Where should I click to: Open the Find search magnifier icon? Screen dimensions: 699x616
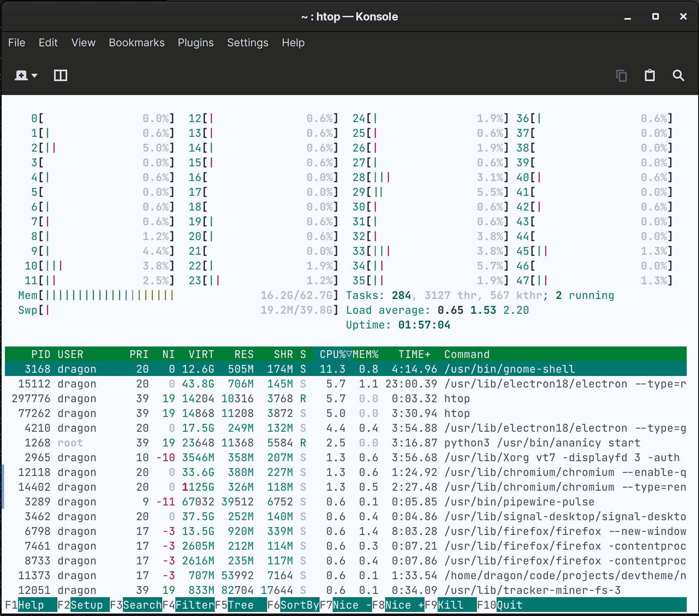tap(679, 75)
